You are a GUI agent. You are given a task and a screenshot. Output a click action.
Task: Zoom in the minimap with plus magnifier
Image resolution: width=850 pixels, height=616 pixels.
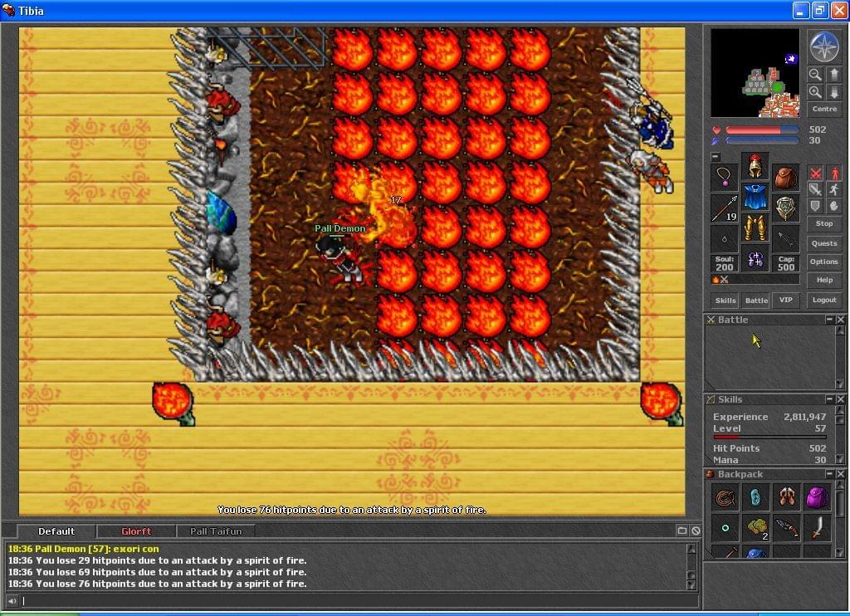tap(815, 92)
